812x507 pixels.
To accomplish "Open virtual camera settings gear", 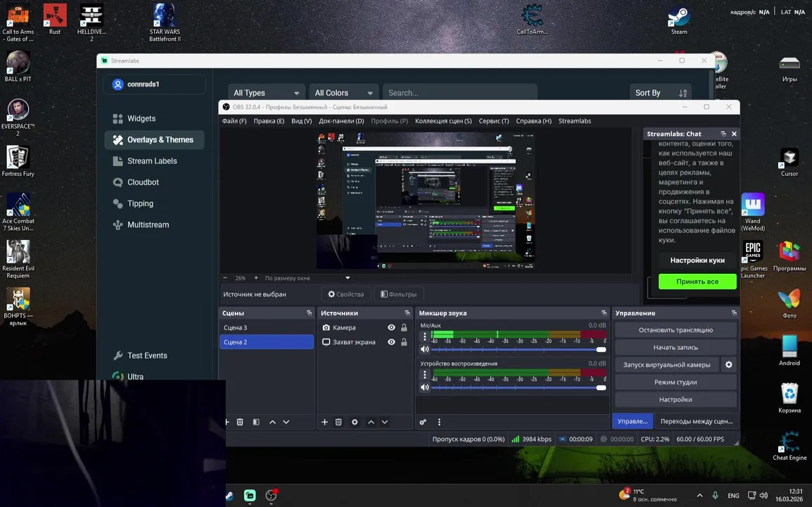I will pos(729,365).
